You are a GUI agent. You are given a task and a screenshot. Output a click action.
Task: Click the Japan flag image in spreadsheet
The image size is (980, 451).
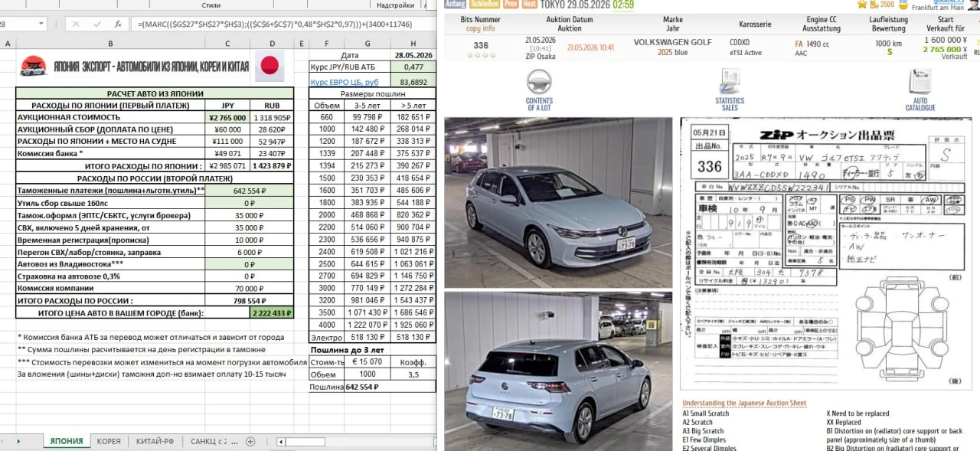269,67
